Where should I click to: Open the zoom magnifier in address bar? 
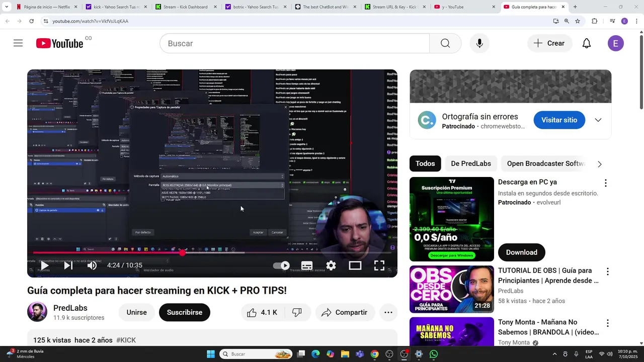(567, 21)
